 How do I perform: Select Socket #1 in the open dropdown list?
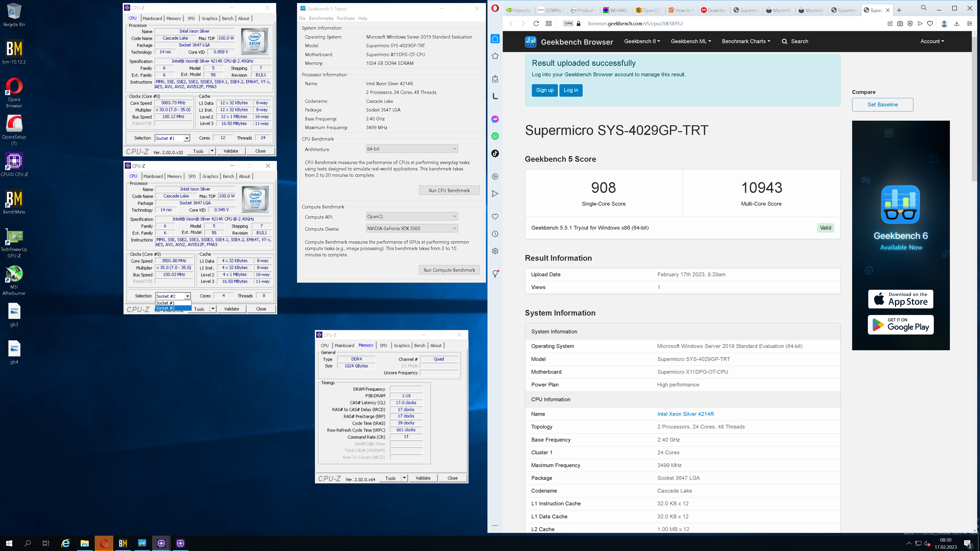173,303
